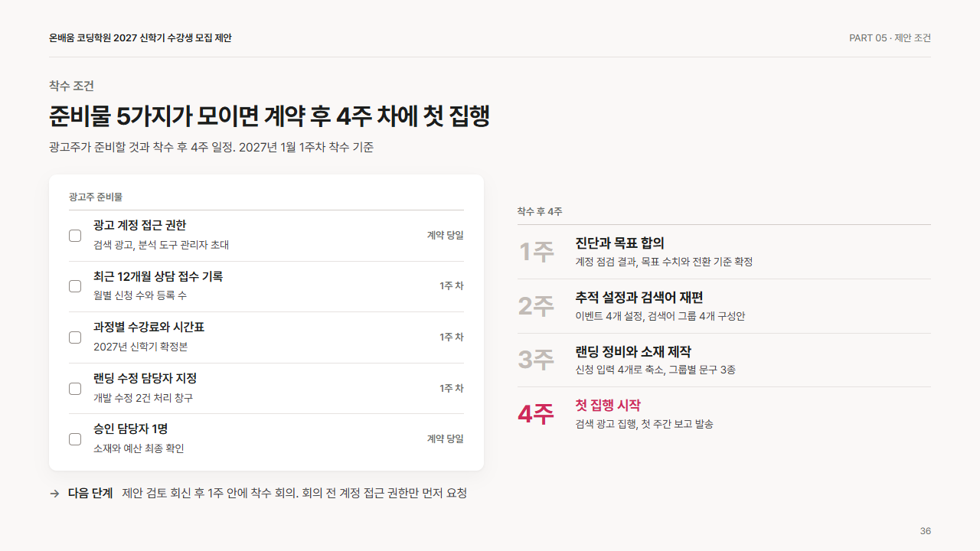Click 1주 차 in the 과정별 수강료와 시간표 row
Screen dimensions: 980x551
[x=452, y=337]
